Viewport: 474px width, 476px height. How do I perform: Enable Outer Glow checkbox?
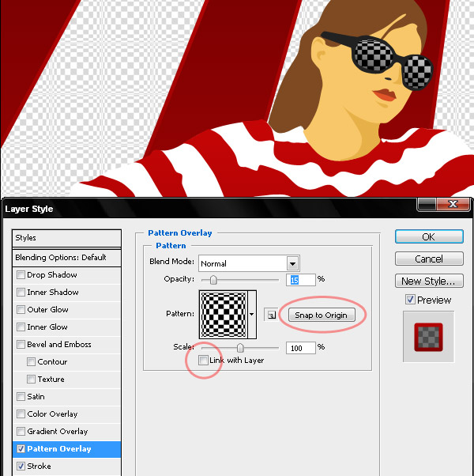(x=21, y=309)
